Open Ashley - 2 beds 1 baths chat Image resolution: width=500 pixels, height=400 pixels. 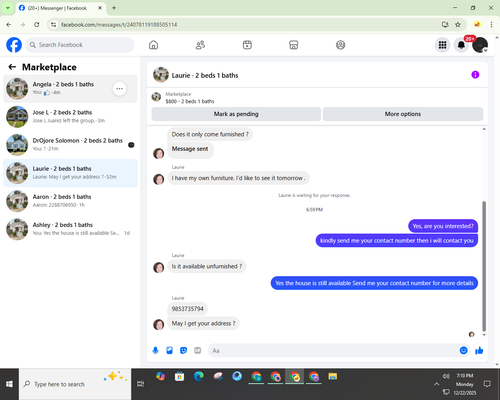coord(70,229)
